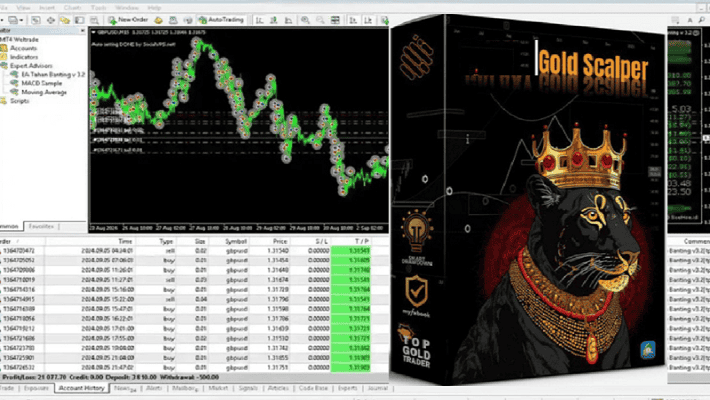710x400 pixels.
Task: Switch to the Mailbox terminal tab
Action: coord(185,388)
